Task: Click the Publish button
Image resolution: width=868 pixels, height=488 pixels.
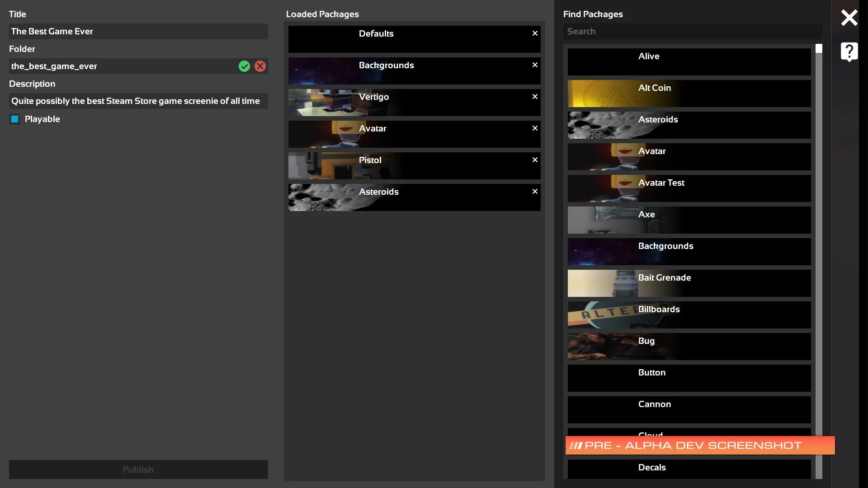Action: pyautogui.click(x=138, y=469)
